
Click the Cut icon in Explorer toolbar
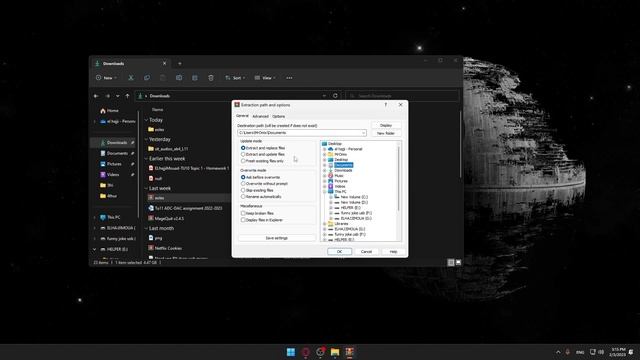pyautogui.click(x=131, y=78)
